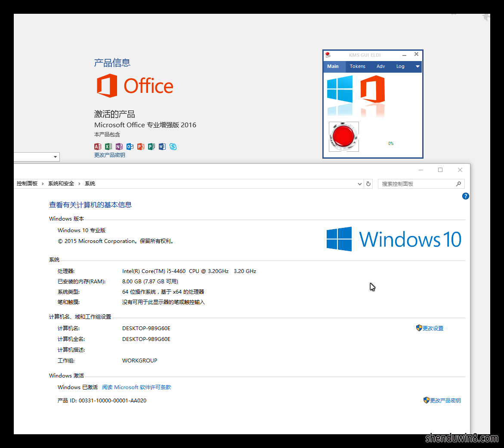The image size is (504, 448).
Task: Click the Skype icon under Office products
Action: (173, 147)
